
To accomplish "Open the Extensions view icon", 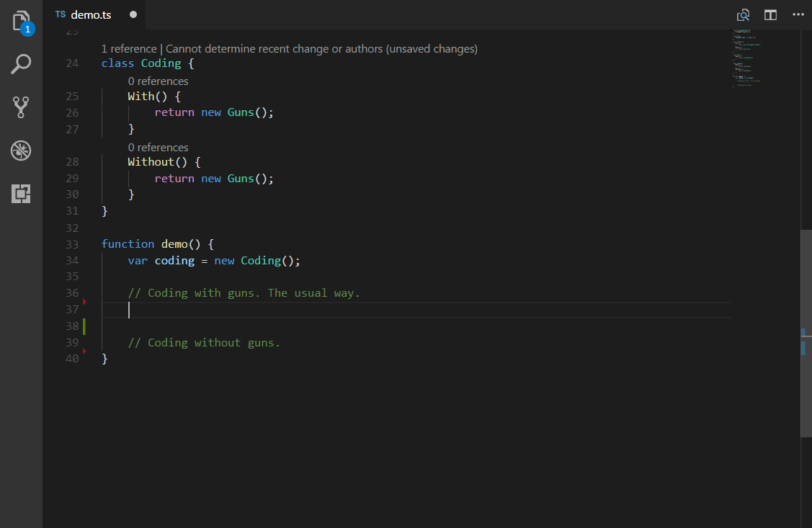I will 21,194.
